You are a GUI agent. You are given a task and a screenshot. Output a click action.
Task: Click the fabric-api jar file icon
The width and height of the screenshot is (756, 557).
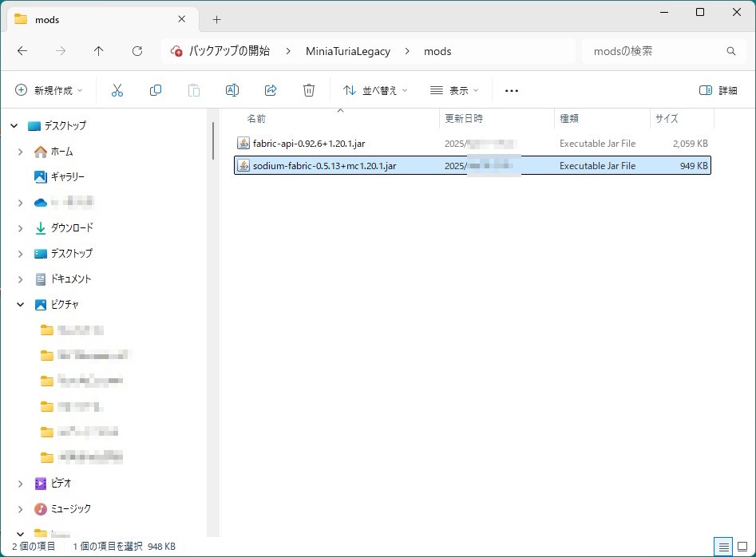coord(243,143)
